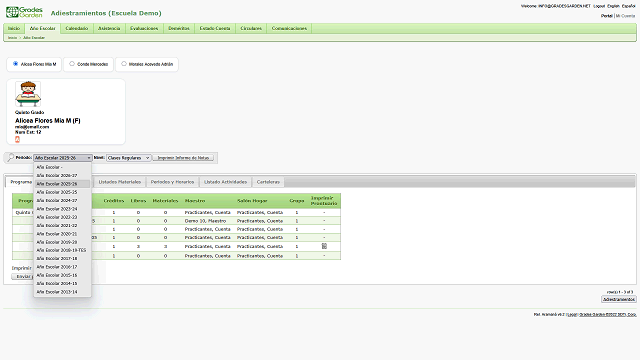Click the Grades Garden logo

tap(24, 12)
